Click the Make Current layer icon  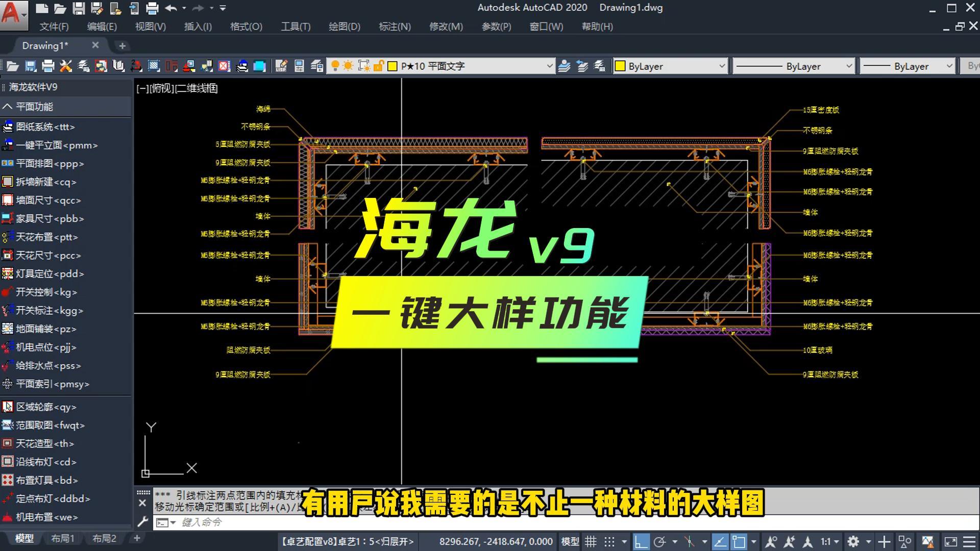564,66
